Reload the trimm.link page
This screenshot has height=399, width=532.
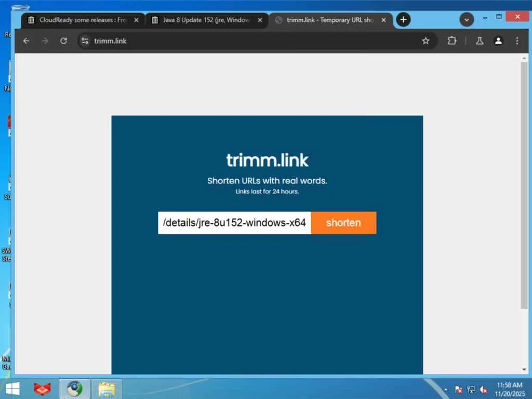63,41
